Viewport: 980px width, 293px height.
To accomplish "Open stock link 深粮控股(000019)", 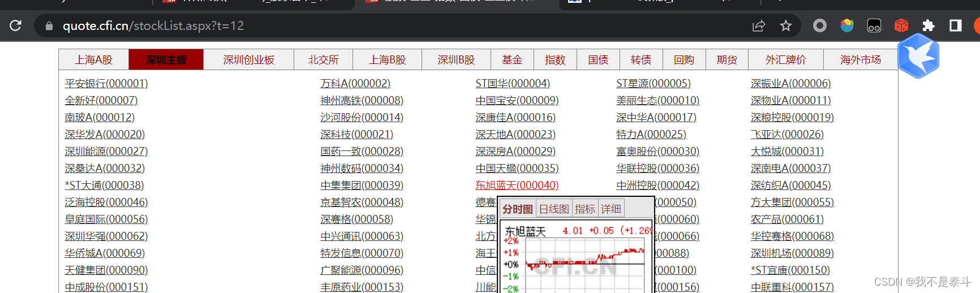I will tap(793, 118).
